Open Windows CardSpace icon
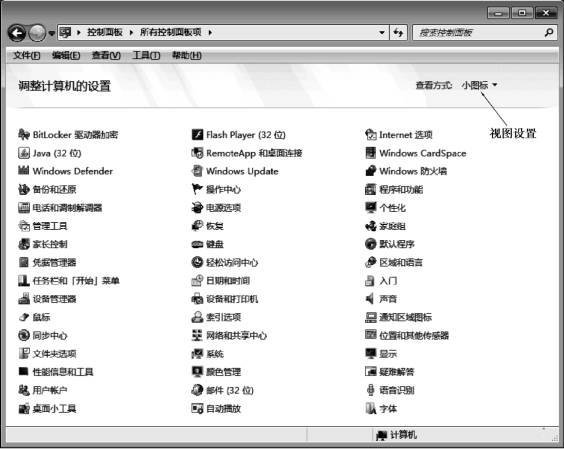This screenshot has height=449, width=564. pyautogui.click(x=370, y=153)
